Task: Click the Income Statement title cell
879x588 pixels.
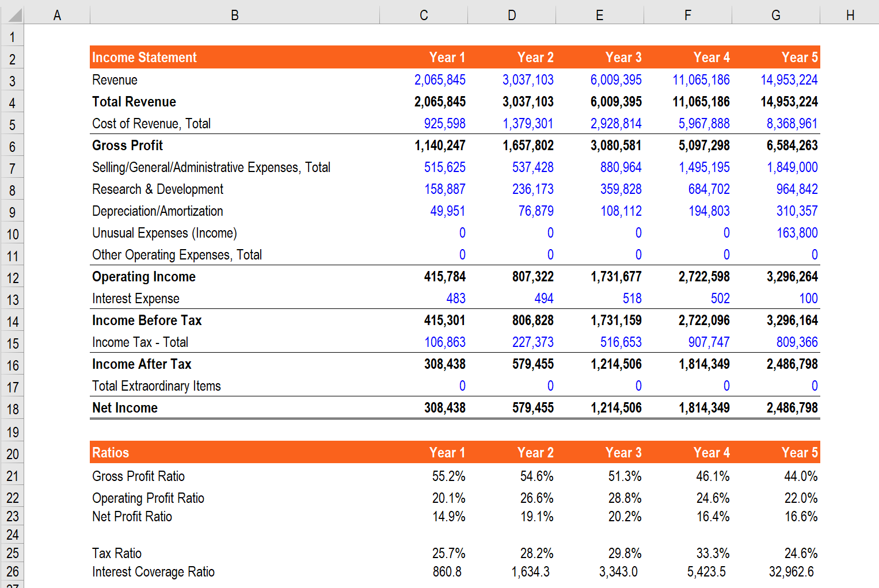Action: pos(144,57)
